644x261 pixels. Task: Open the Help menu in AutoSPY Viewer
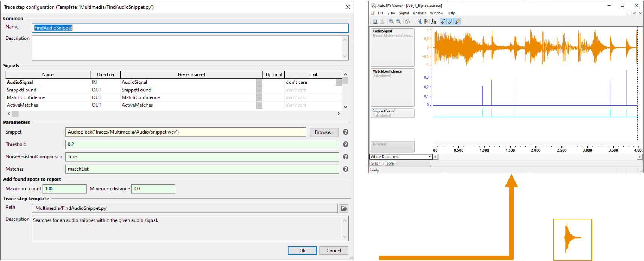click(x=451, y=13)
